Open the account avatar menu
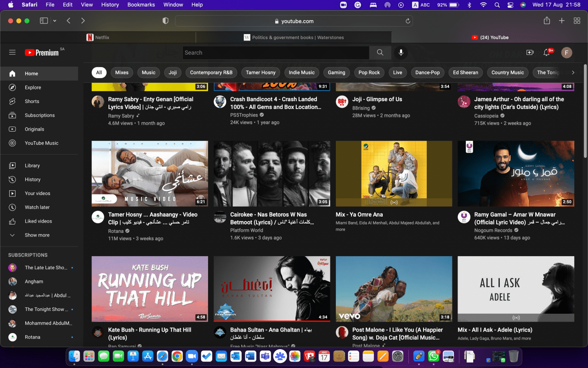Screen dimensions: 588x368 click(566, 52)
